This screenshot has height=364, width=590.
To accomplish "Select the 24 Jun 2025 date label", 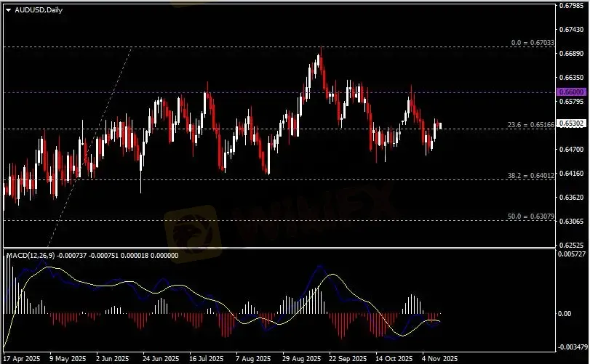I will coord(160,359).
